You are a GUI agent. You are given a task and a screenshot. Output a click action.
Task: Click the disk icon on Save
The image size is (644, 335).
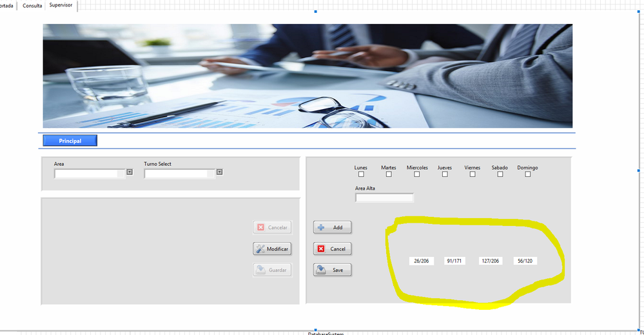(321, 270)
